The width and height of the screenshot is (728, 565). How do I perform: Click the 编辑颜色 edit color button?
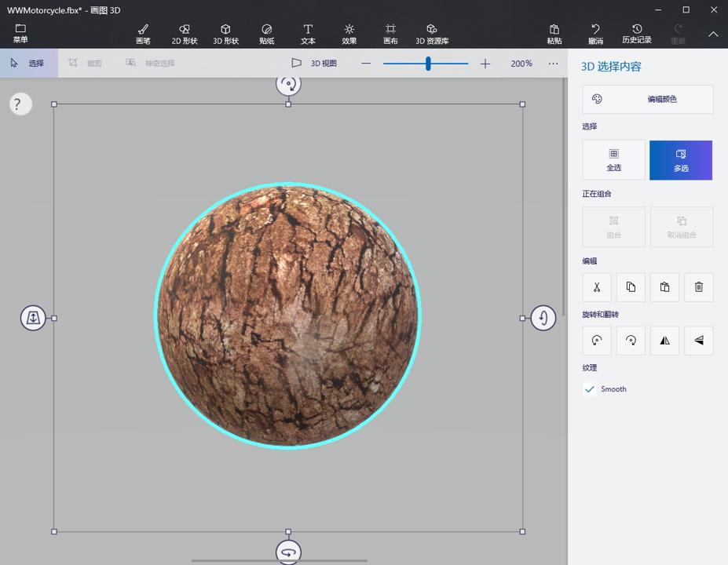(647, 99)
